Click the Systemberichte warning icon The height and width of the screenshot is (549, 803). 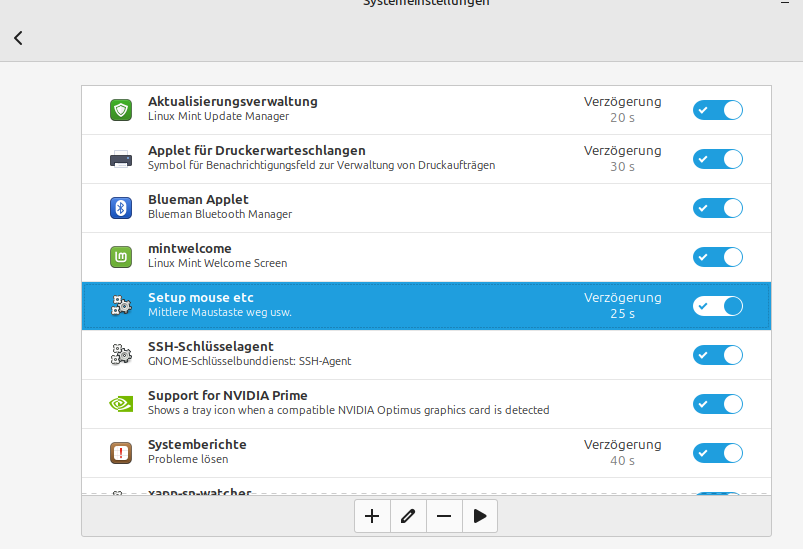pos(121,453)
